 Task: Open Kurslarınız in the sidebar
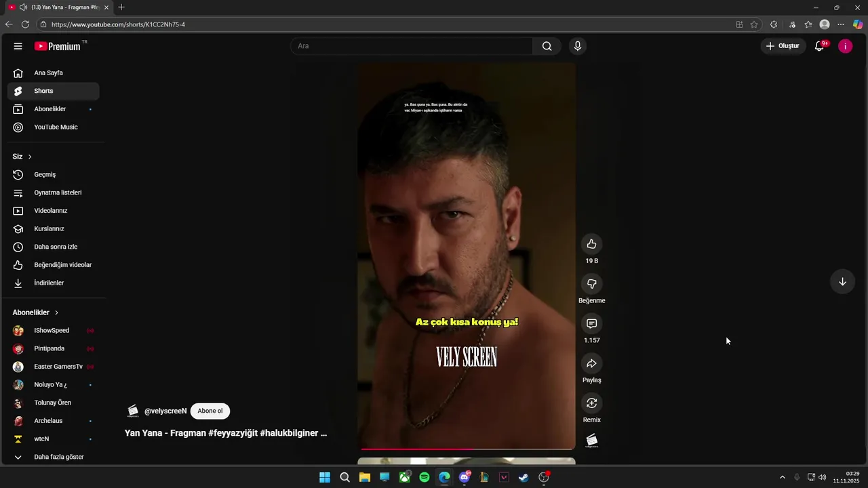tap(54, 228)
